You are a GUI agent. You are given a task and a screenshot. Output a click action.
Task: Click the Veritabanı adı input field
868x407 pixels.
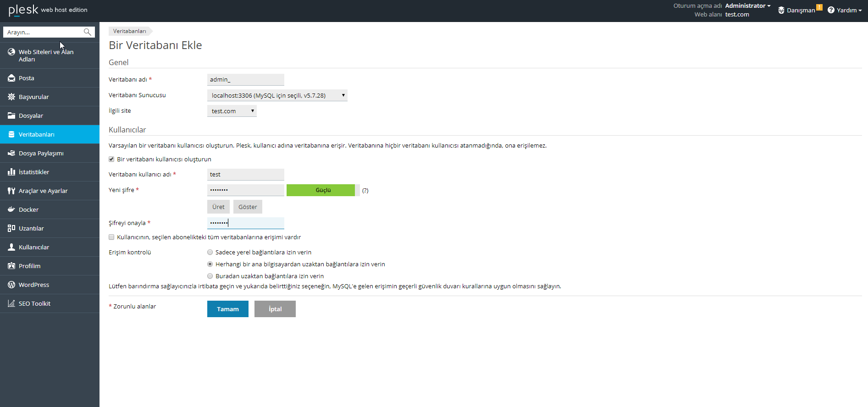[x=246, y=80]
